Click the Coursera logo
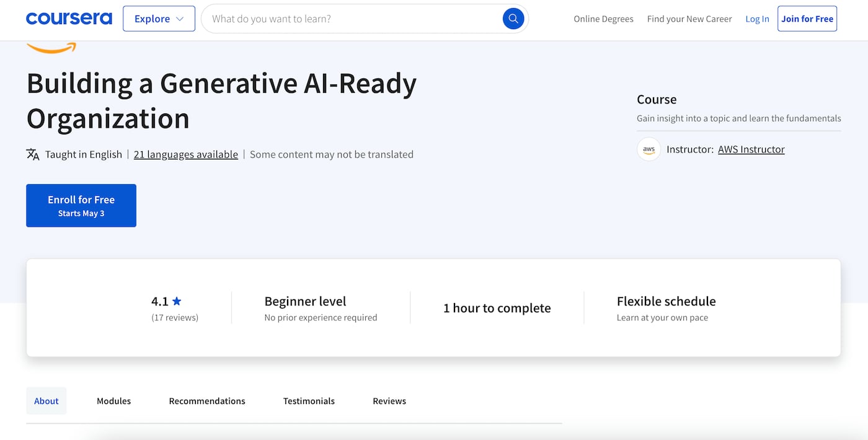868x440 pixels. pos(69,18)
